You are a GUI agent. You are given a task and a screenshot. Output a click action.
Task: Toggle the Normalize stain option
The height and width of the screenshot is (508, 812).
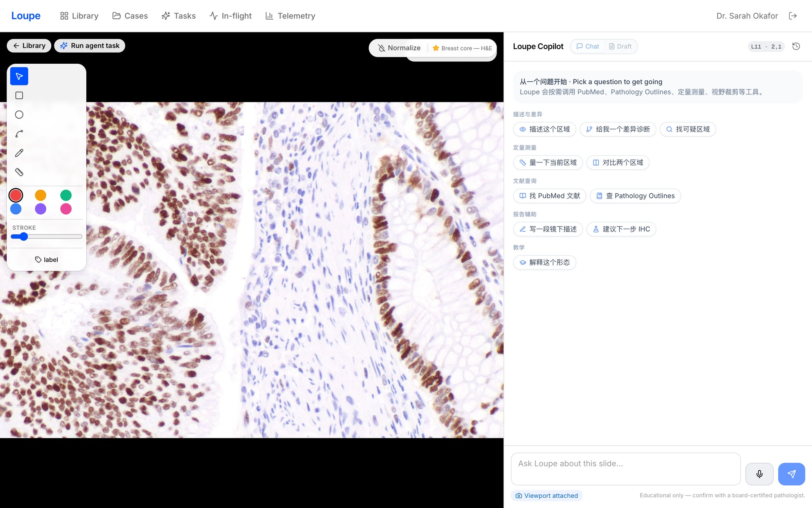(400, 48)
